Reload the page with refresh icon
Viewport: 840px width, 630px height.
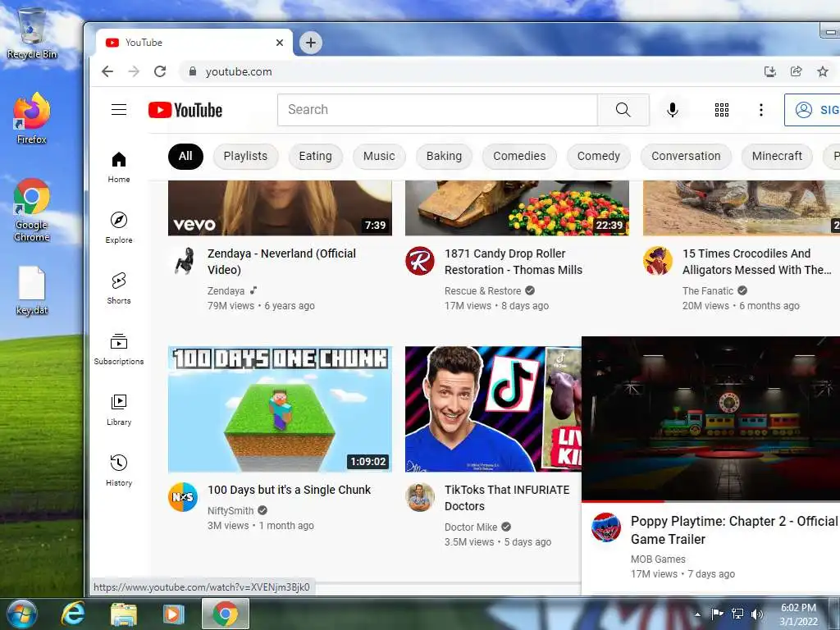pyautogui.click(x=160, y=71)
